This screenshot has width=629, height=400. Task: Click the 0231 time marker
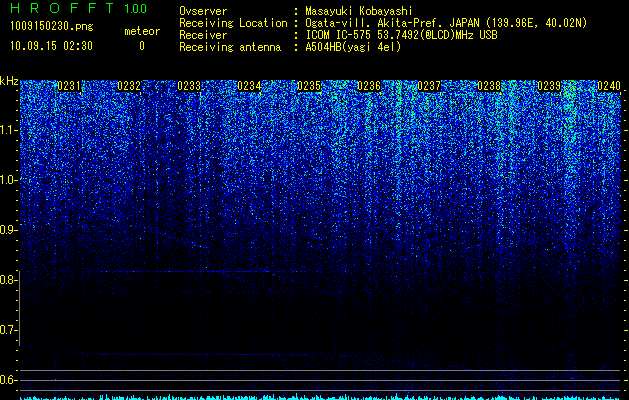pos(69,86)
